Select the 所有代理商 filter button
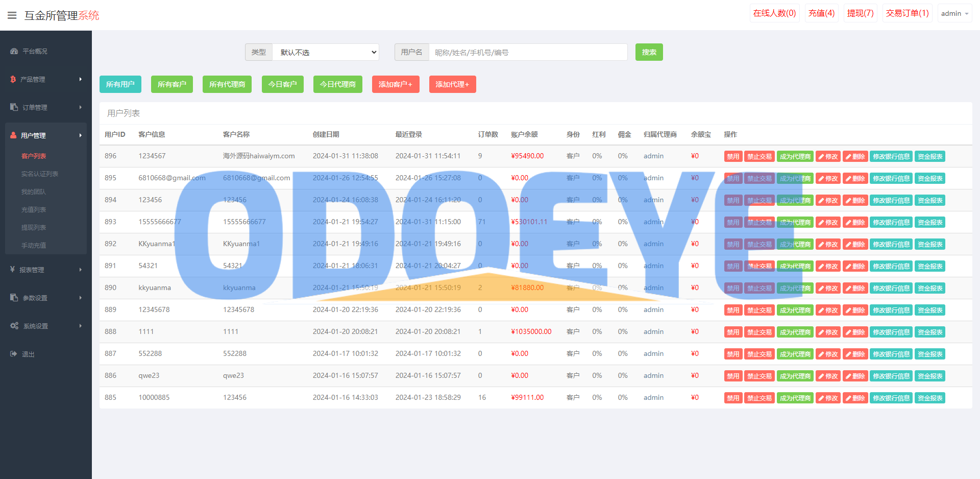Screen dimensions: 980x479 227,84
